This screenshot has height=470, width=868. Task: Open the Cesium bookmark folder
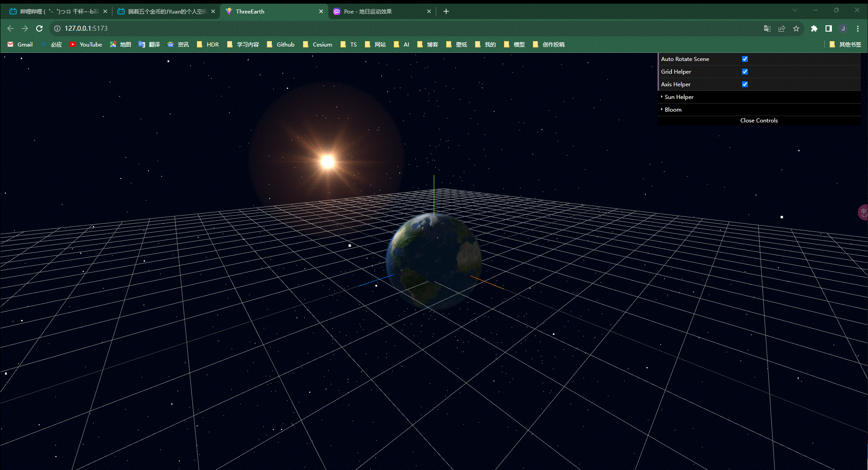317,44
